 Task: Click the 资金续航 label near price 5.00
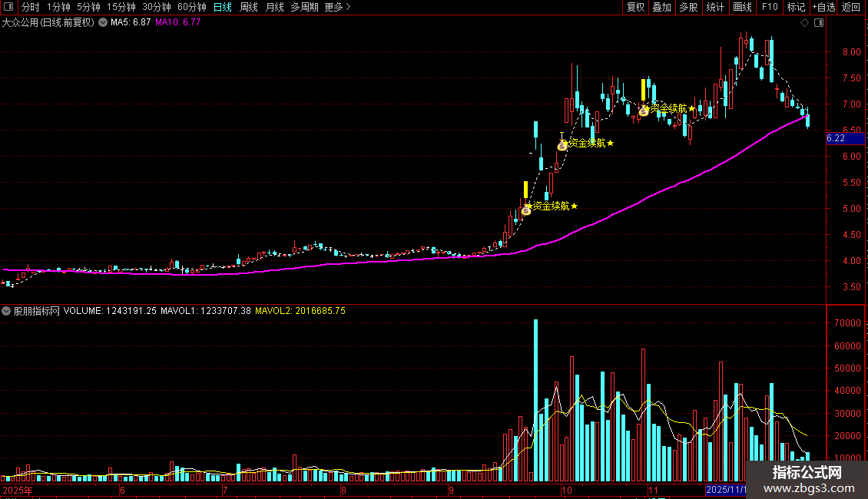[x=551, y=206]
